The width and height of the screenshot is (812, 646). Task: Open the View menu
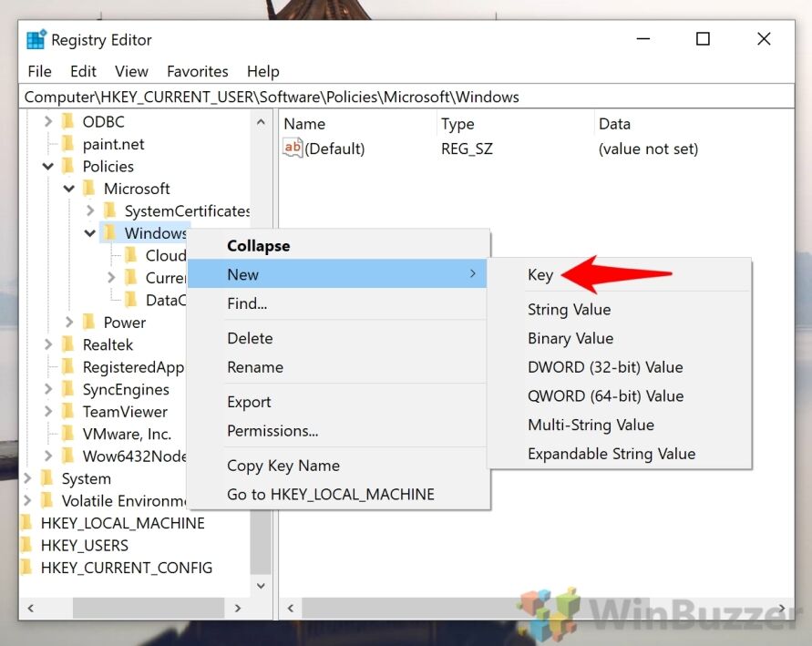coord(131,71)
